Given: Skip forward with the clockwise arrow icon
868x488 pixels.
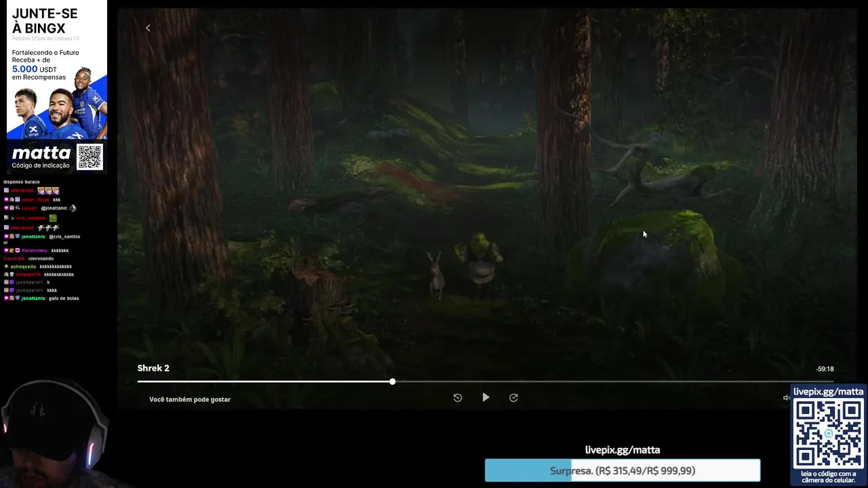Looking at the screenshot, I should [513, 398].
